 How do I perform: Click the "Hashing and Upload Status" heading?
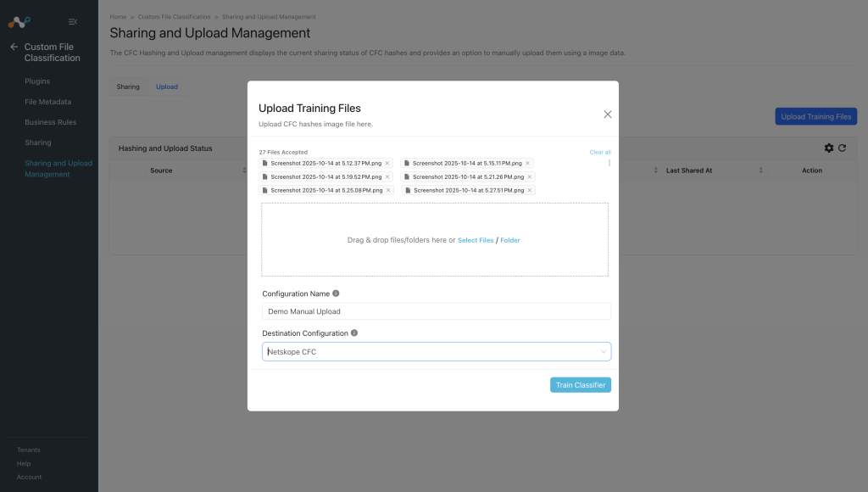[165, 148]
